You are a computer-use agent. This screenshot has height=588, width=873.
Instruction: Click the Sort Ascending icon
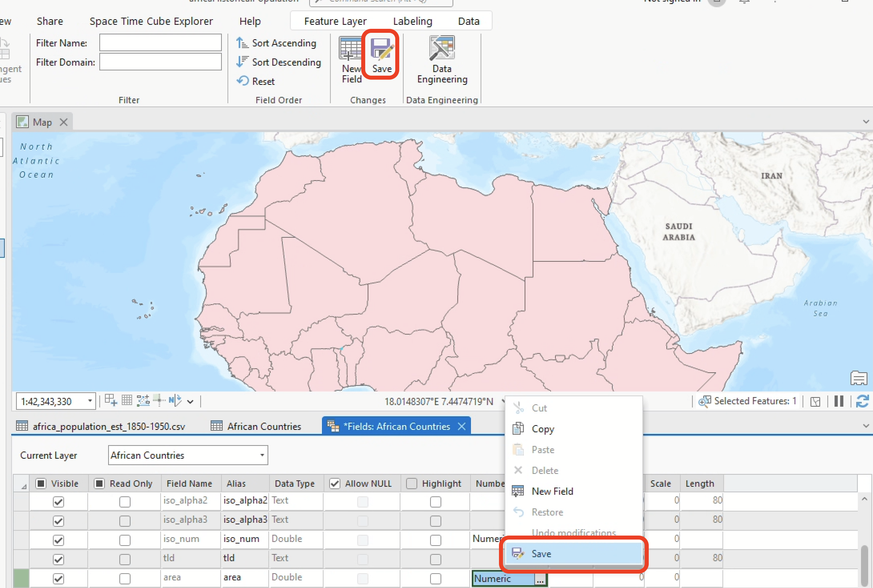242,43
